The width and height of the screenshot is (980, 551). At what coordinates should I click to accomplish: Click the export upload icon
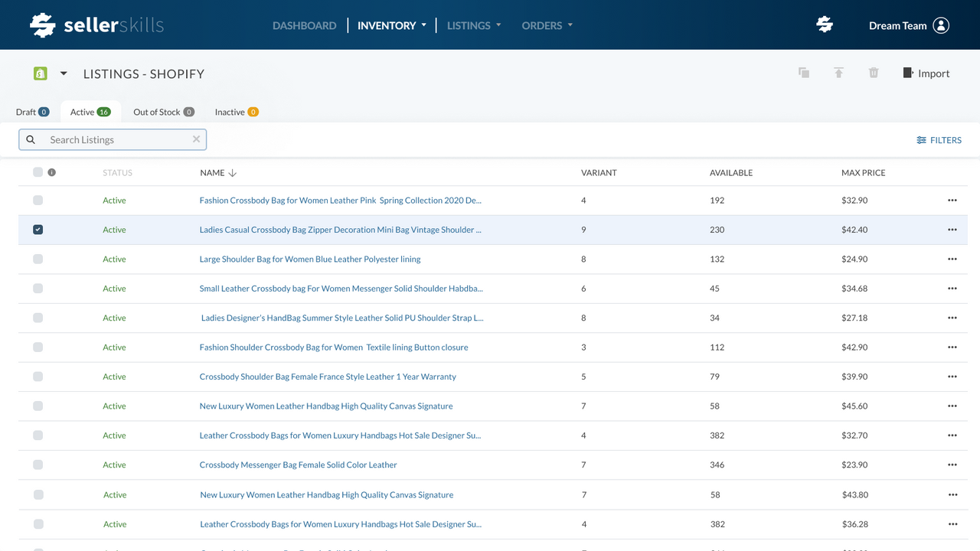pyautogui.click(x=838, y=73)
